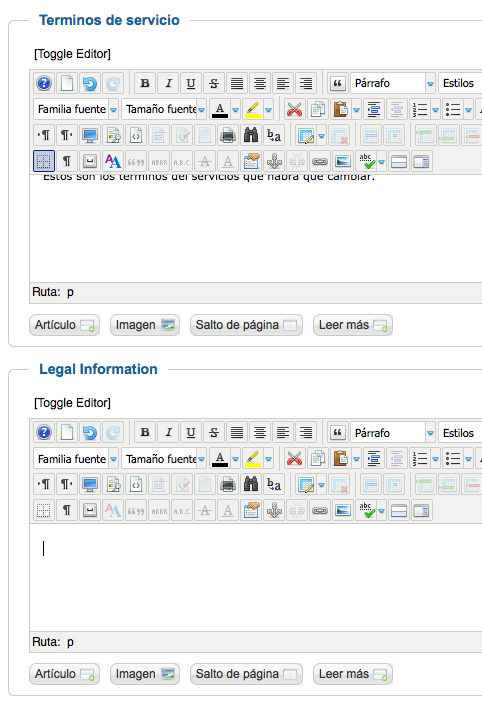Screen dimensions: 482x705
Task: Open the spellcheck options arrow in the bottom editor
Action: pyautogui.click(x=382, y=511)
